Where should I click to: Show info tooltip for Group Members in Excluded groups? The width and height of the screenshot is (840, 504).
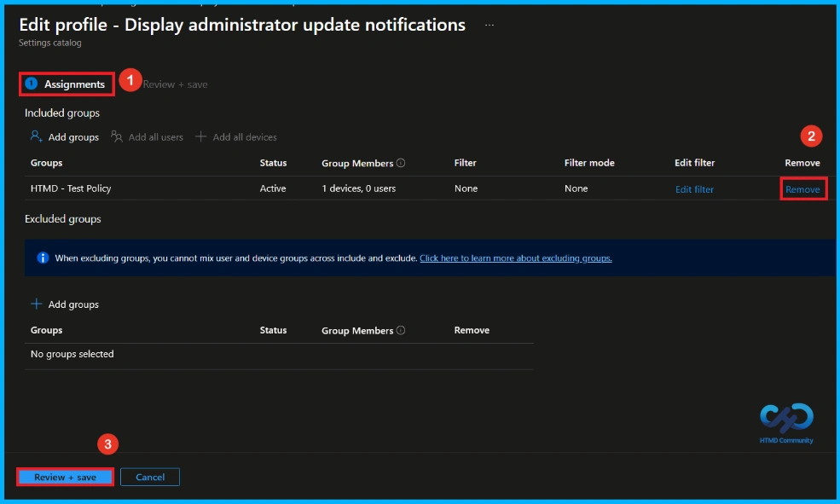click(401, 331)
